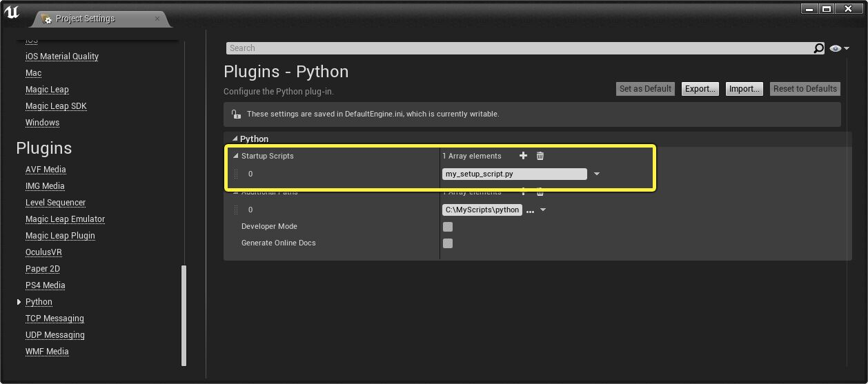868x384 pixels.
Task: Grab the drag handle of Startup Scripts element 0
Action: point(236,174)
